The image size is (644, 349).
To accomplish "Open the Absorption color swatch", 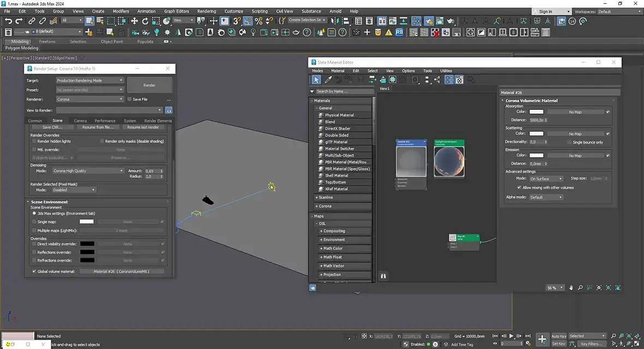I will click(x=536, y=112).
